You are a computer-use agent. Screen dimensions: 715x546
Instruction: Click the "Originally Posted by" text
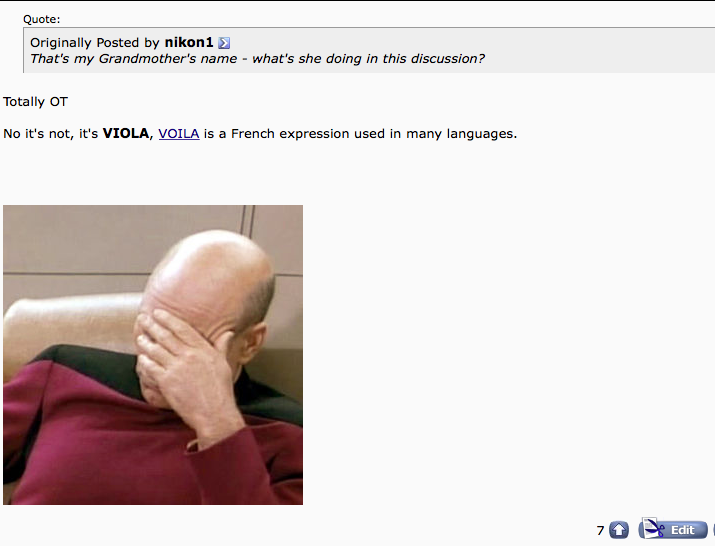94,42
